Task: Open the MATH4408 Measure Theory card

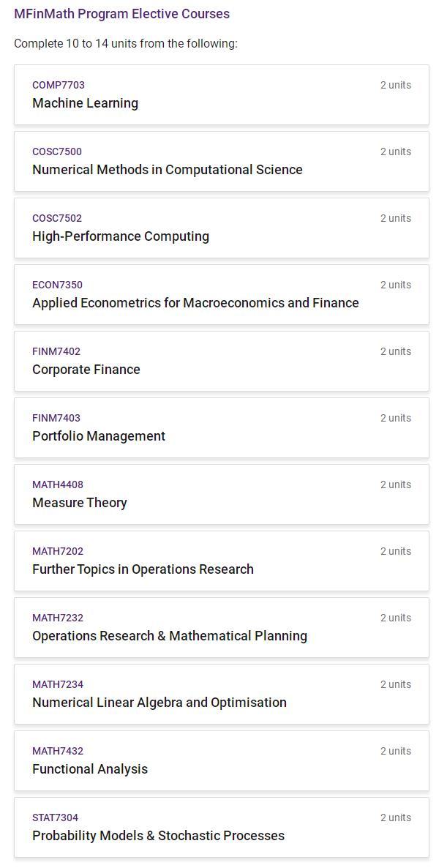Action: pyautogui.click(x=221, y=494)
